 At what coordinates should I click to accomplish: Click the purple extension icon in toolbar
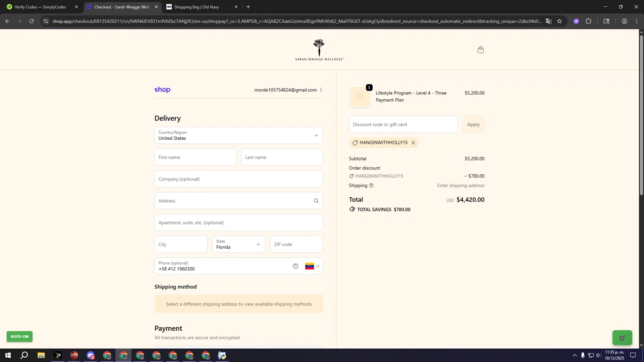576,21
